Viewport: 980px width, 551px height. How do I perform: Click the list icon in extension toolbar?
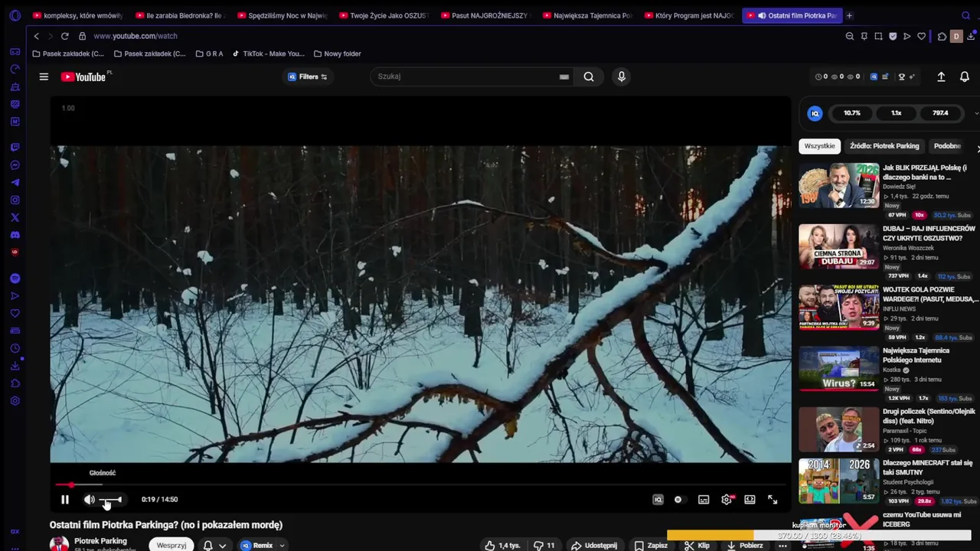[x=885, y=77]
